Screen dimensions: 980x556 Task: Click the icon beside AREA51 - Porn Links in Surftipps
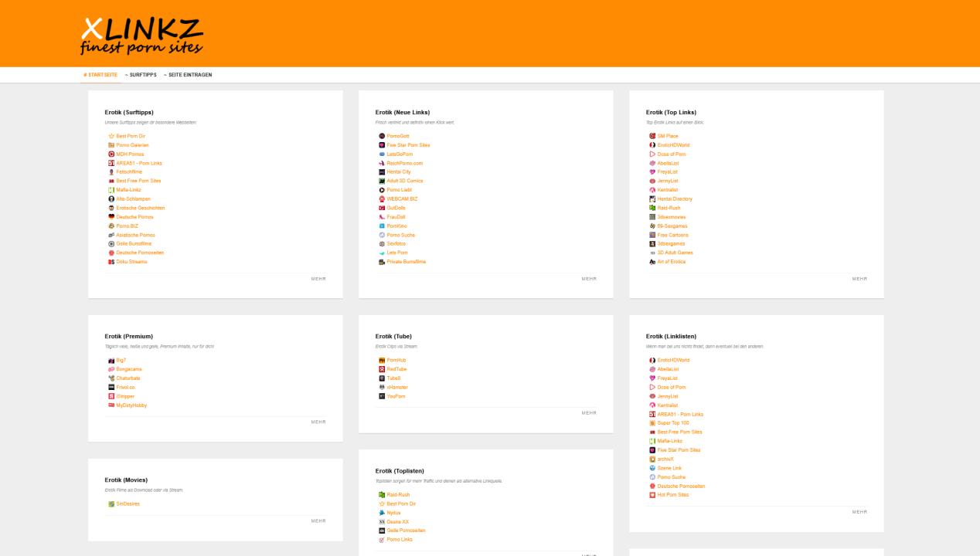click(x=111, y=163)
